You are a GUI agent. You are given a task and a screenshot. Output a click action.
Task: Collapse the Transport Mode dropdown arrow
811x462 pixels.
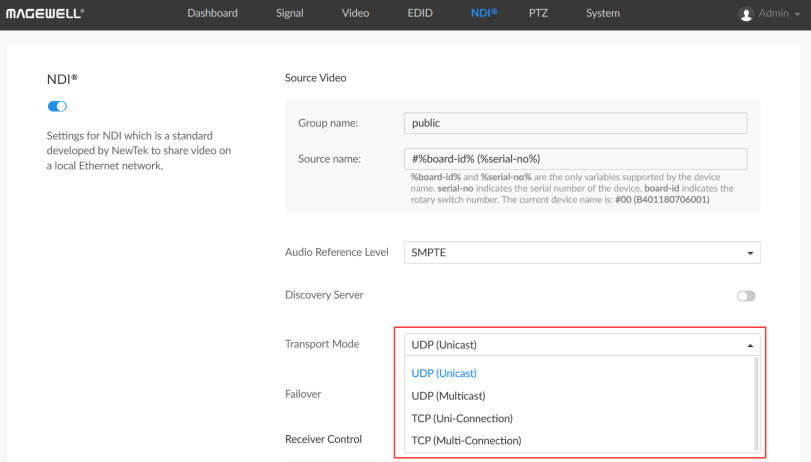point(750,345)
